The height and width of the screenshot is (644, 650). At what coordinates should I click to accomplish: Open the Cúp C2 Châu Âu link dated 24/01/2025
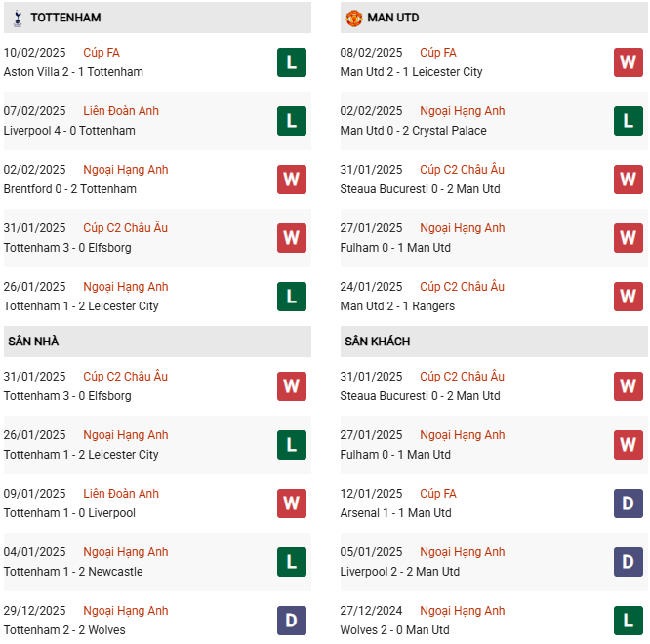coord(462,287)
